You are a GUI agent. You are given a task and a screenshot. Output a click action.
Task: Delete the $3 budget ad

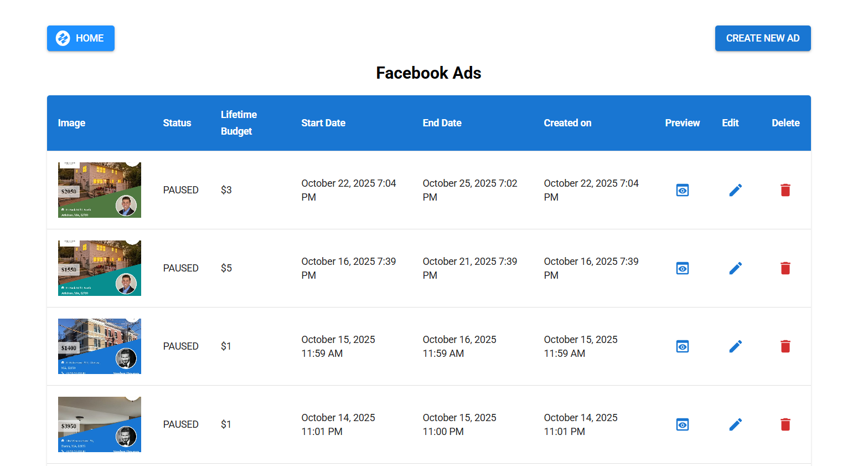click(x=785, y=190)
